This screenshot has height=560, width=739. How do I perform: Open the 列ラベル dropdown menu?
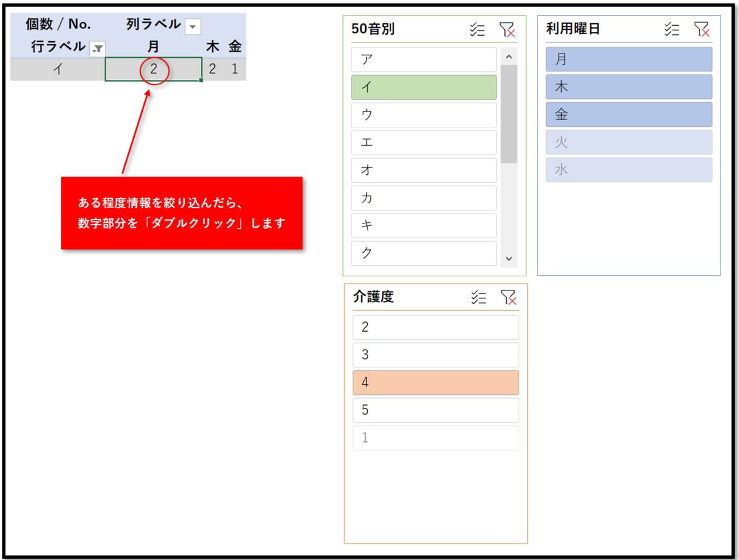[193, 26]
